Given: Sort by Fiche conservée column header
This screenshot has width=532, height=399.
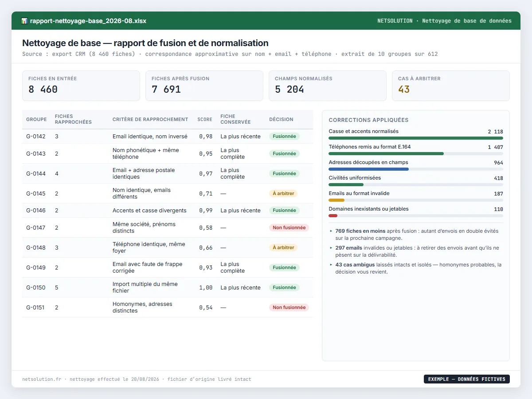Looking at the screenshot, I should pyautogui.click(x=235, y=119).
